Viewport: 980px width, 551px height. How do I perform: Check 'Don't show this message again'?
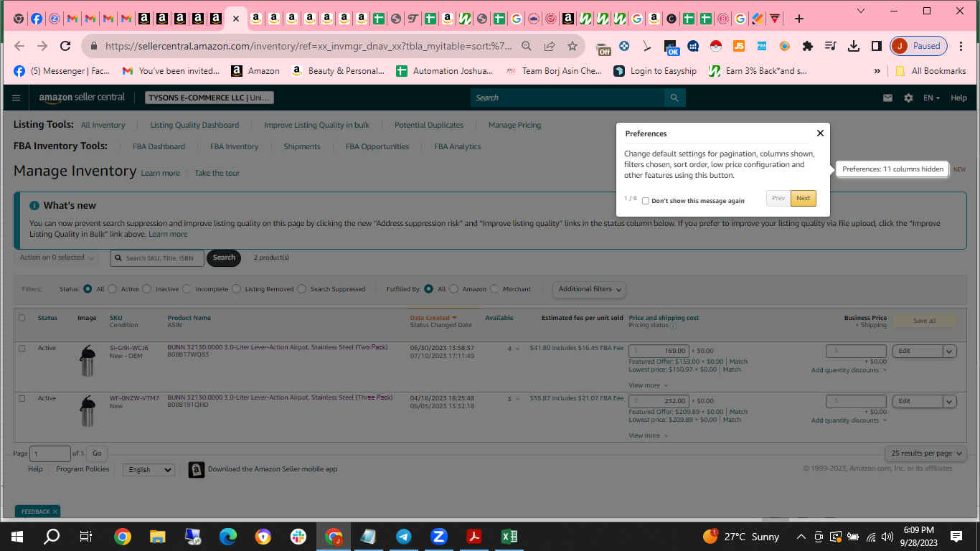[646, 201]
